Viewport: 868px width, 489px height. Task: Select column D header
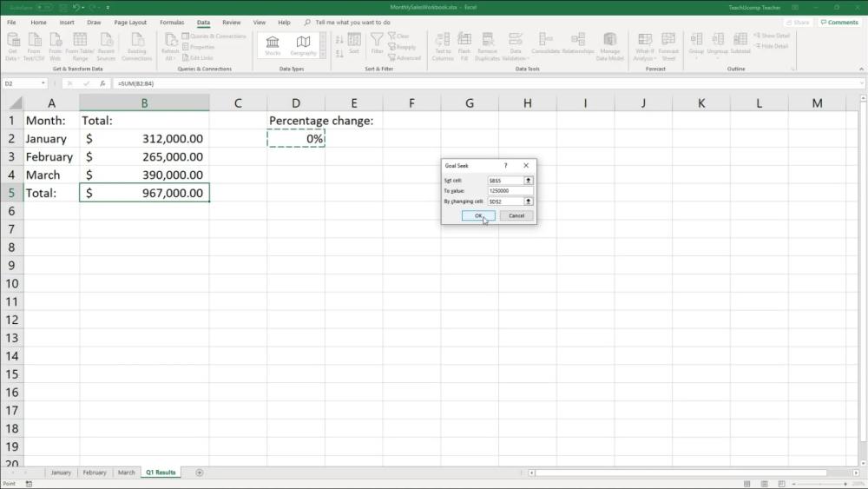(x=296, y=103)
